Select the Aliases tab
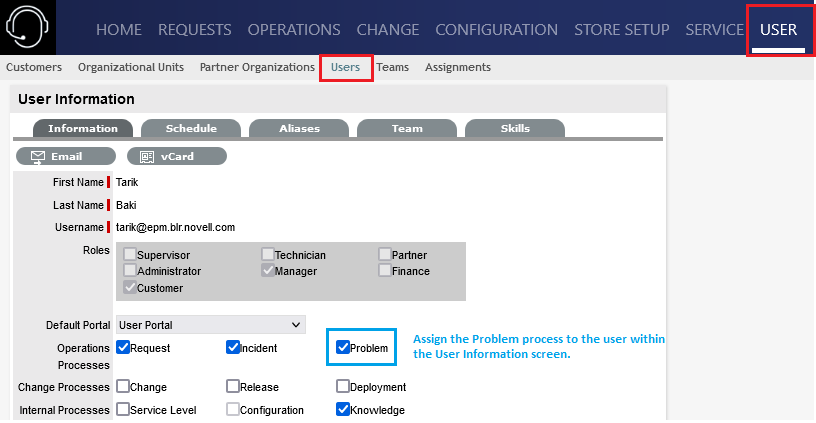 pyautogui.click(x=299, y=128)
